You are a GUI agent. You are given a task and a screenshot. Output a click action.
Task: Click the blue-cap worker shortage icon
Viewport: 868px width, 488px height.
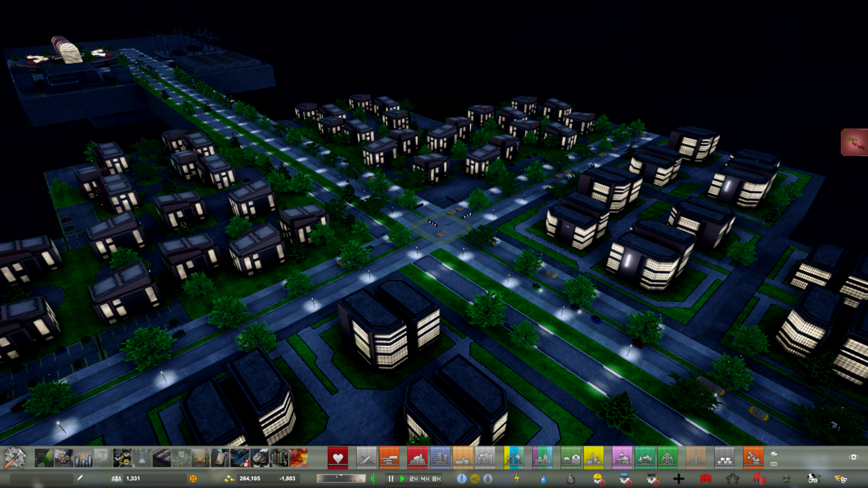coord(625,478)
